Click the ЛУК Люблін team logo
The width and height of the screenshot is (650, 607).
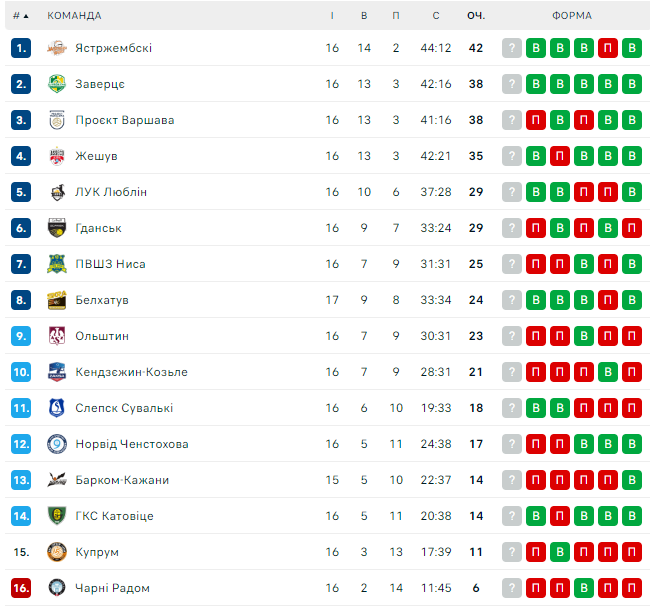tap(57, 192)
